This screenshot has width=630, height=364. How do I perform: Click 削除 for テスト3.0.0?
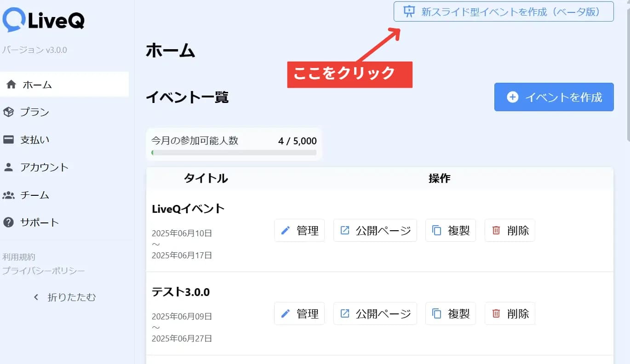[510, 313]
